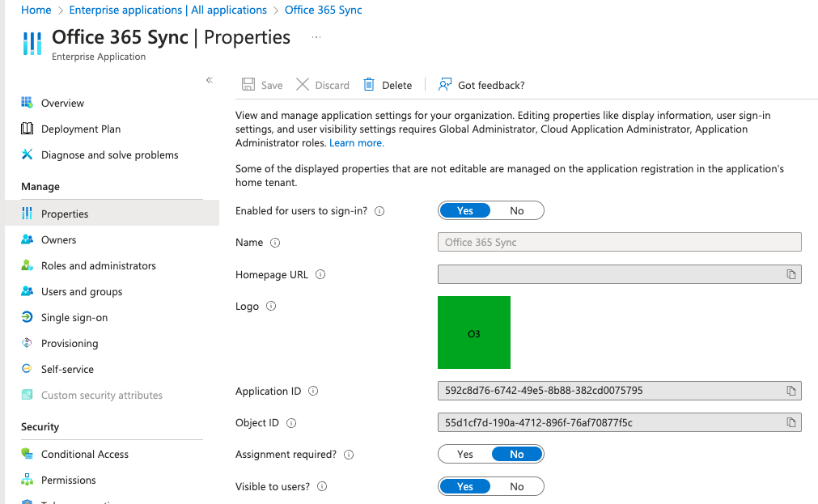Copy the Homepage URL with copy icon
Viewport: 818px width, 504px height.
coord(790,274)
